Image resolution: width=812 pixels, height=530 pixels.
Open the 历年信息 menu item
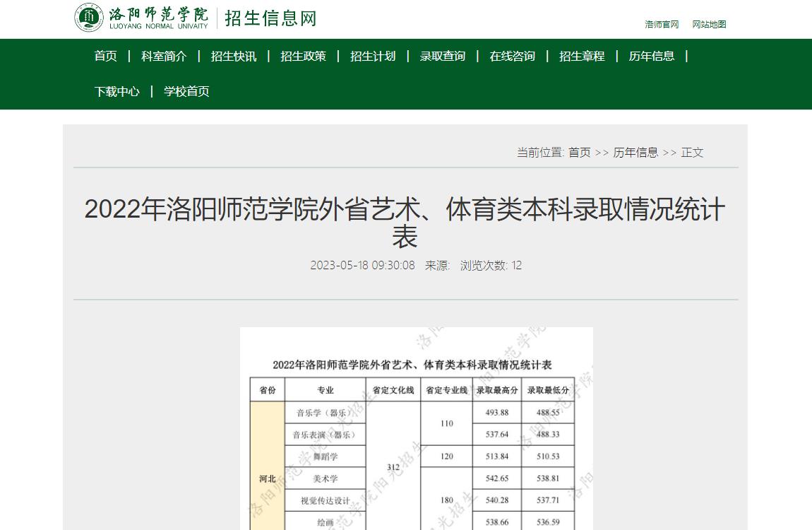click(652, 56)
